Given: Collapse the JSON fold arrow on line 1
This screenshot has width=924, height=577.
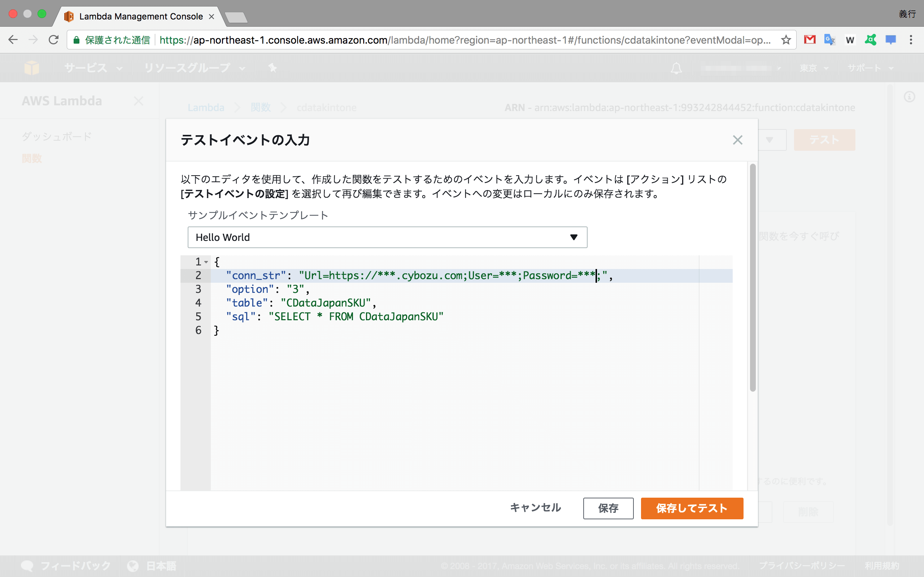Looking at the screenshot, I should click(x=206, y=262).
